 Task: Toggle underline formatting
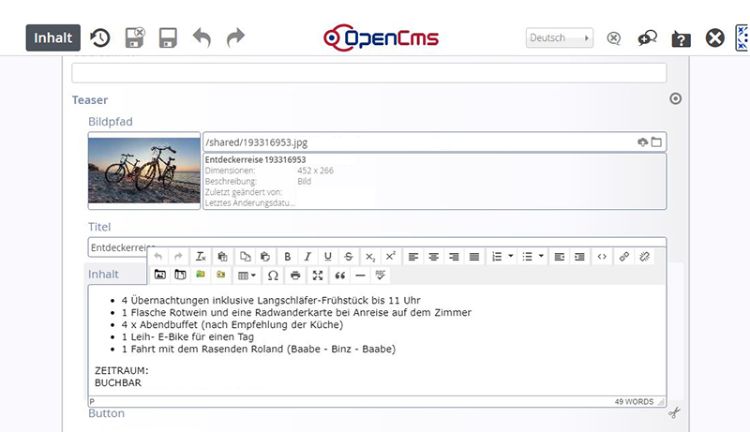(328, 256)
